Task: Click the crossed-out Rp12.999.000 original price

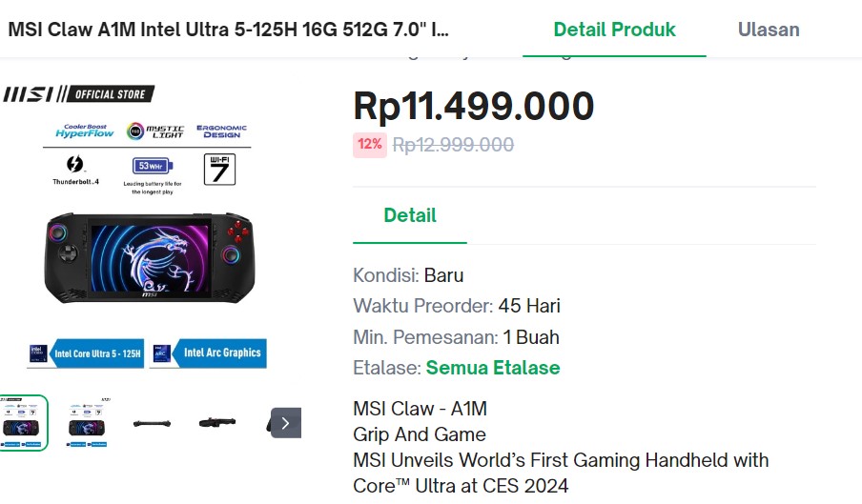Action: 453,145
